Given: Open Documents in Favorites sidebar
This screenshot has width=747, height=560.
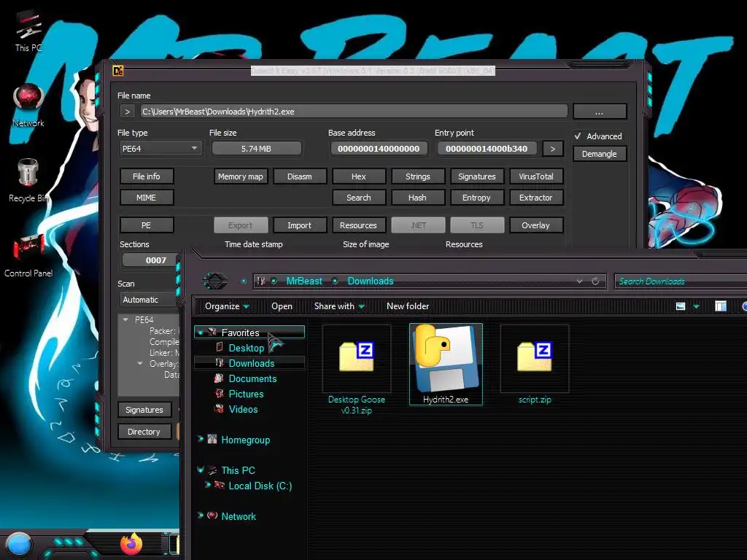Looking at the screenshot, I should tap(252, 378).
